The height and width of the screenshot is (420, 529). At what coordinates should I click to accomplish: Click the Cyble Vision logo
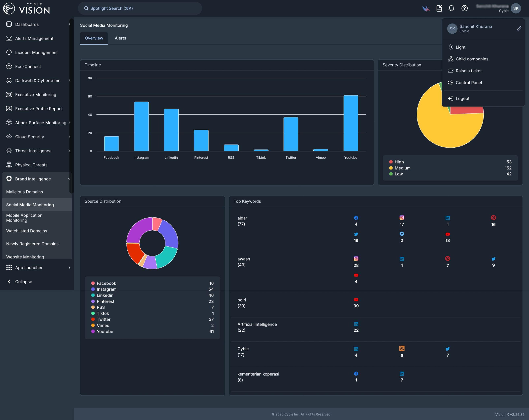(27, 9)
